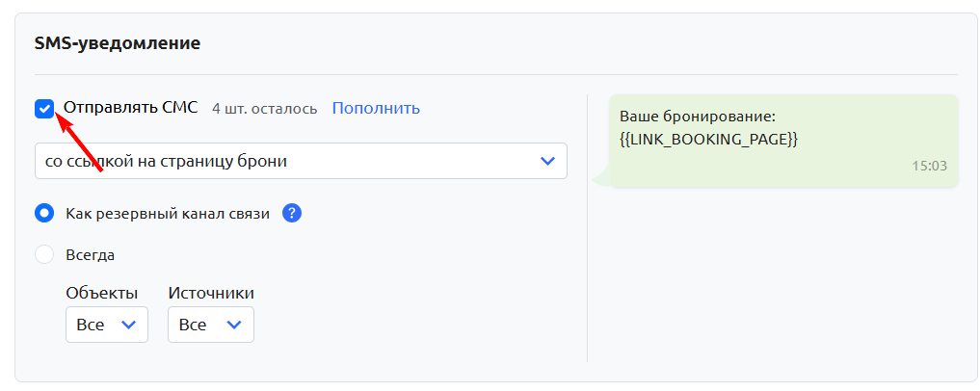Click the green SMS preview bubble
The height and width of the screenshot is (391, 980).
[x=783, y=141]
